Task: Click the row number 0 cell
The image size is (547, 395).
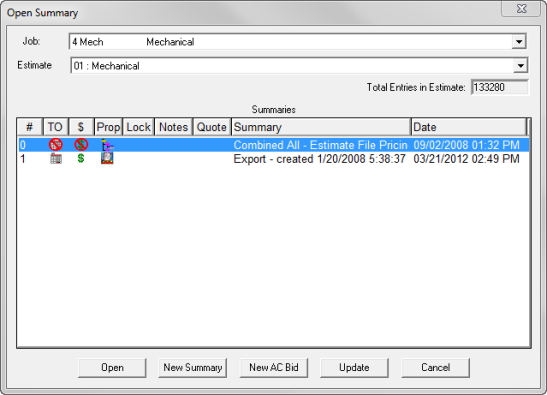Action: pyautogui.click(x=23, y=145)
